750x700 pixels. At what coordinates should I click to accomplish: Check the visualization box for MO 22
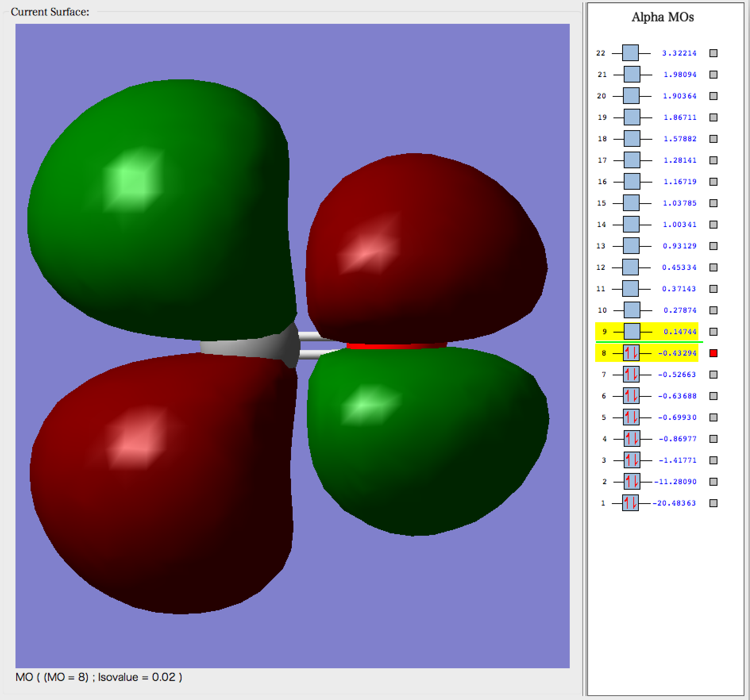713,53
